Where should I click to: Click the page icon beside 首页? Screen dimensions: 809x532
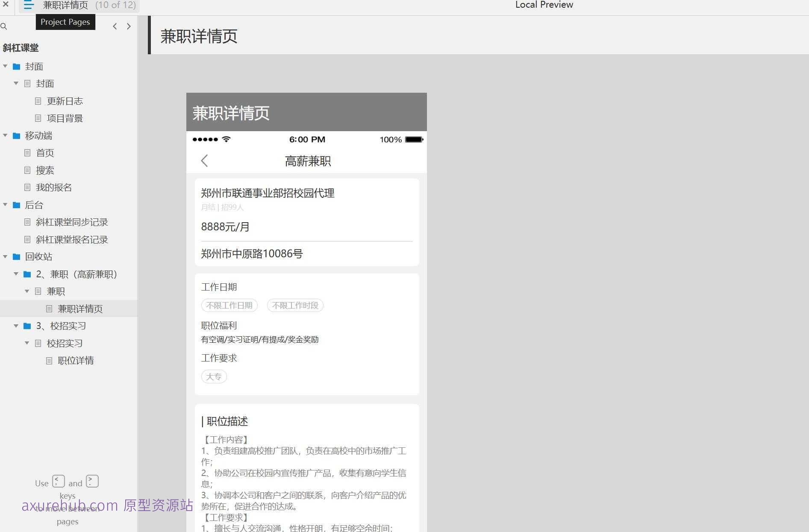(27, 153)
